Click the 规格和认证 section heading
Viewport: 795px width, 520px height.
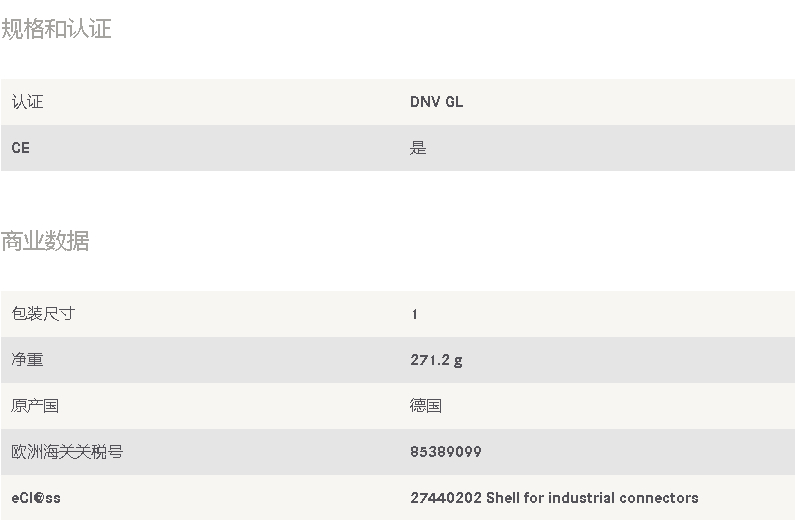(56, 28)
